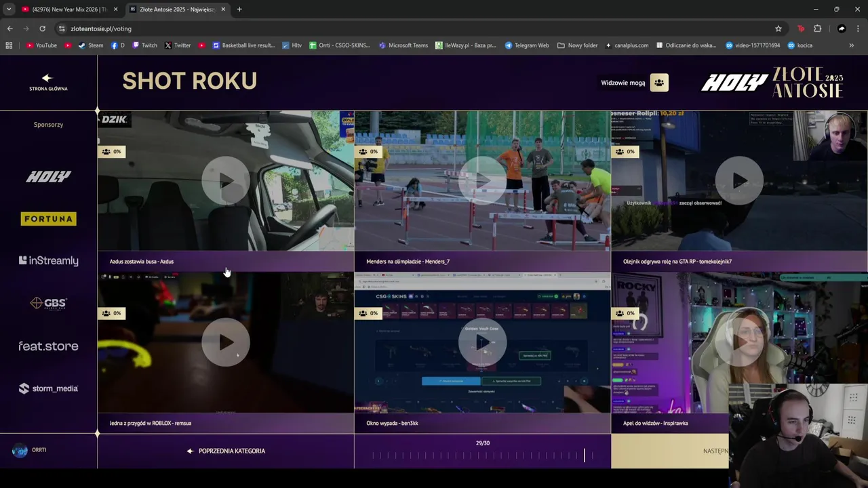Click the 0% vote badge on Inspirawka video
The image size is (868, 488).
click(x=626, y=313)
